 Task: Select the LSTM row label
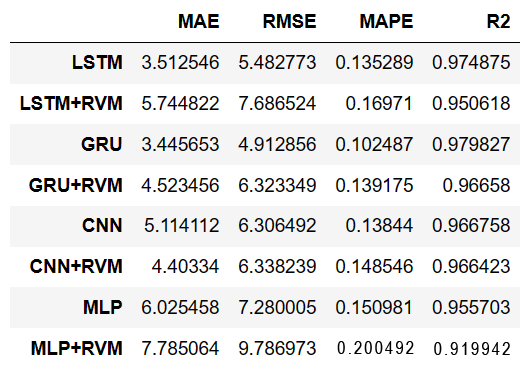97,63
